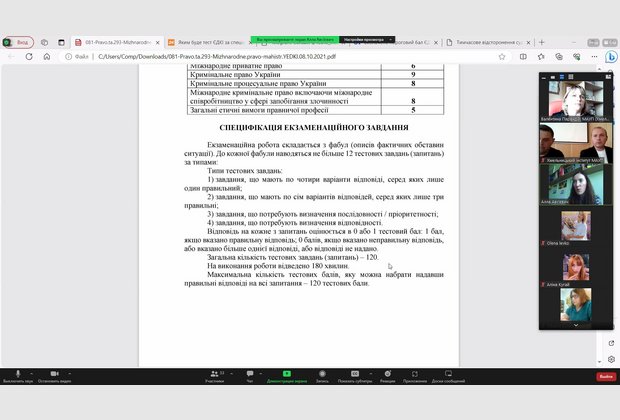Open the Участники participants panel
Screen dimensions: 620x420
tap(215, 376)
